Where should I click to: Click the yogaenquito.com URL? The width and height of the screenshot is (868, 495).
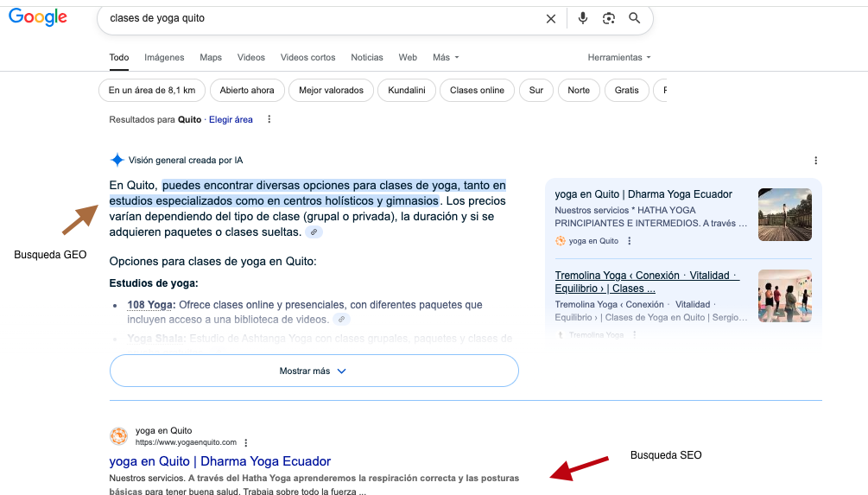click(x=186, y=442)
